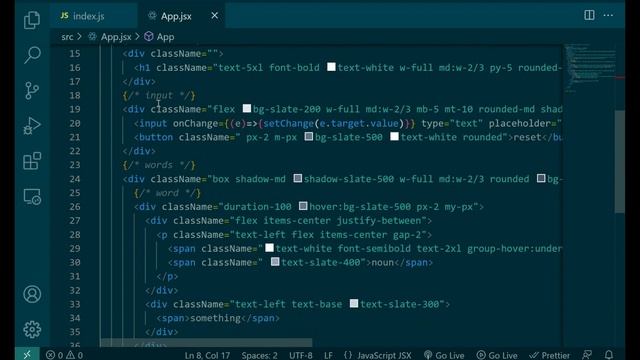
Task: Select src in the breadcrumb
Action: (x=67, y=37)
